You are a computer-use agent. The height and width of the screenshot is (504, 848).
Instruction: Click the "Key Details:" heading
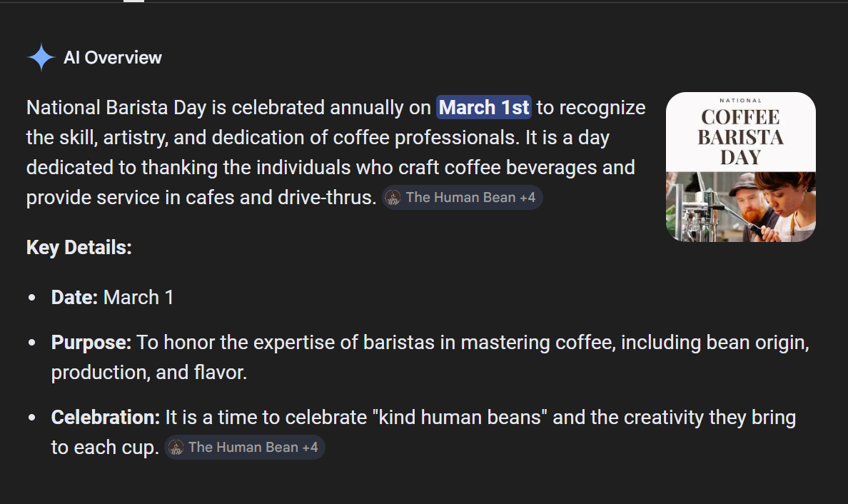(79, 247)
